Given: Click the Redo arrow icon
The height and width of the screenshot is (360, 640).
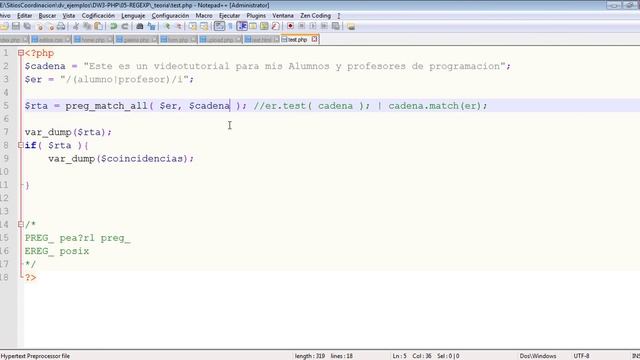Looking at the screenshot, I should click(x=124, y=27).
